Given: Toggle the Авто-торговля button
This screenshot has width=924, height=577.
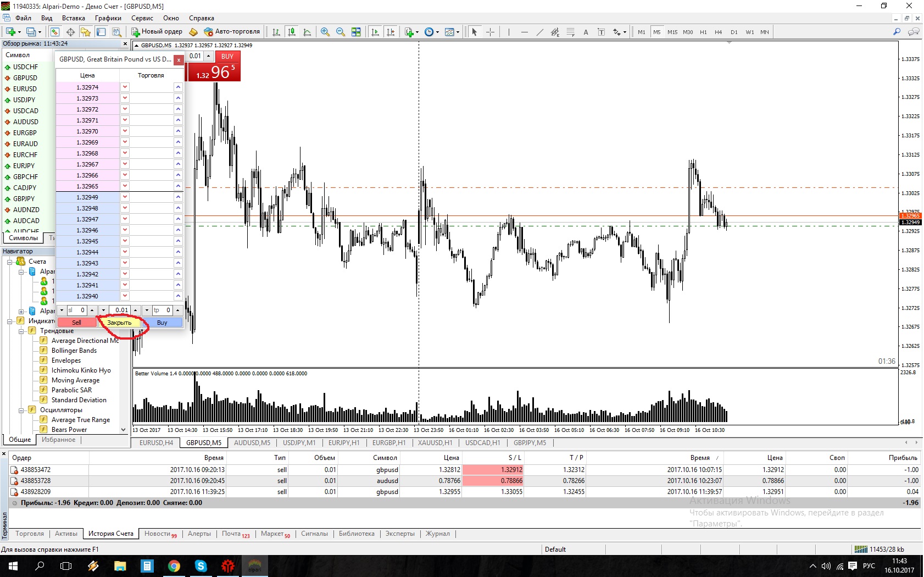Looking at the screenshot, I should [x=231, y=32].
